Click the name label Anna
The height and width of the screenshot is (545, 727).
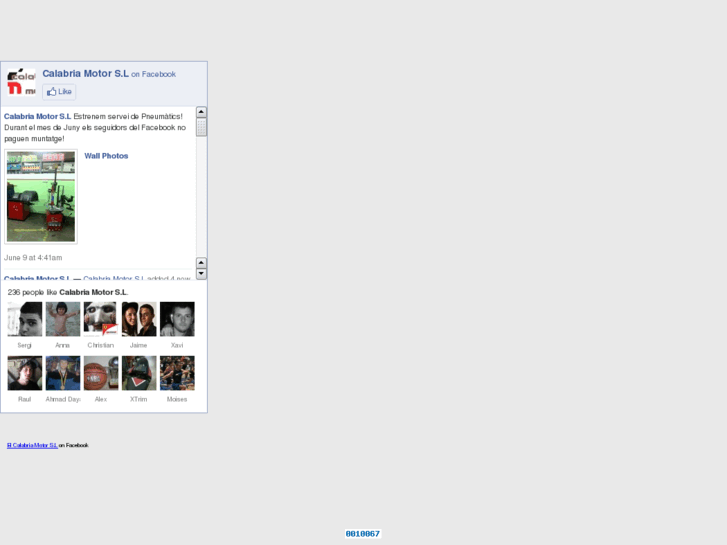63,346
